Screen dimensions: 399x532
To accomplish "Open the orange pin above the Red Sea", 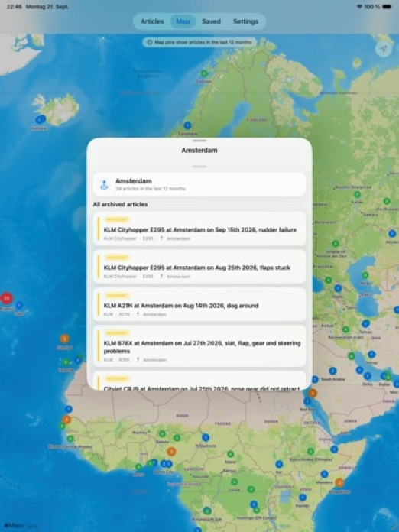I will click(x=313, y=393).
